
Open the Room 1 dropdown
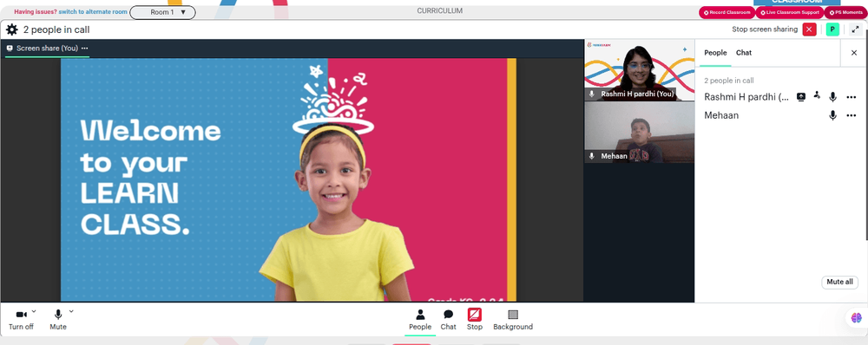(x=163, y=12)
